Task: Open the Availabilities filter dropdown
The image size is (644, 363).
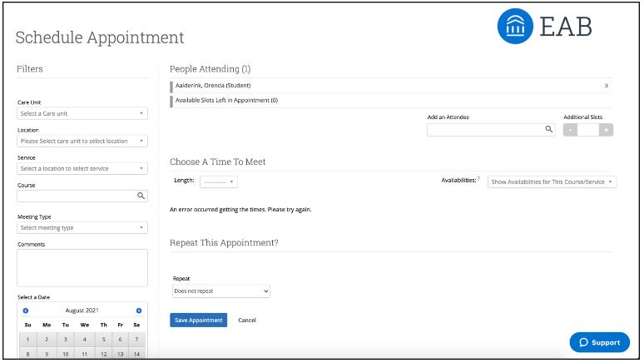Action: 552,181
